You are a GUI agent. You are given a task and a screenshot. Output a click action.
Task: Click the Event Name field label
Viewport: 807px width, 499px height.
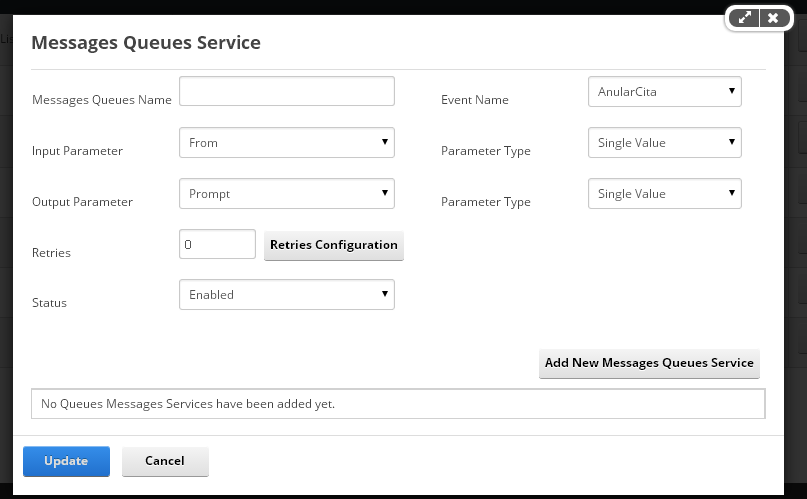click(475, 100)
